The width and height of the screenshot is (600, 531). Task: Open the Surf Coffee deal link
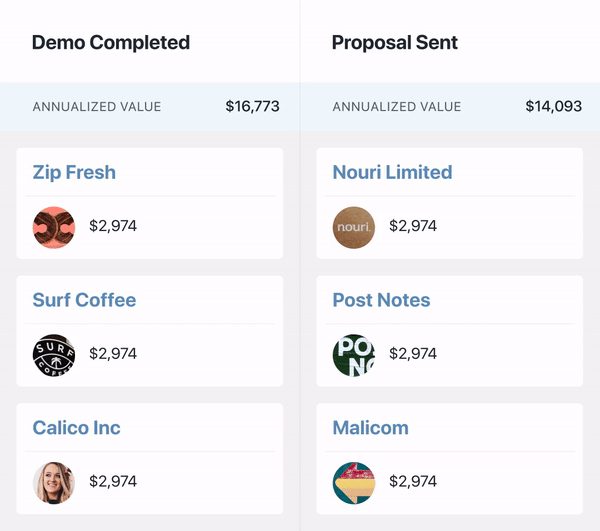pyautogui.click(x=84, y=300)
